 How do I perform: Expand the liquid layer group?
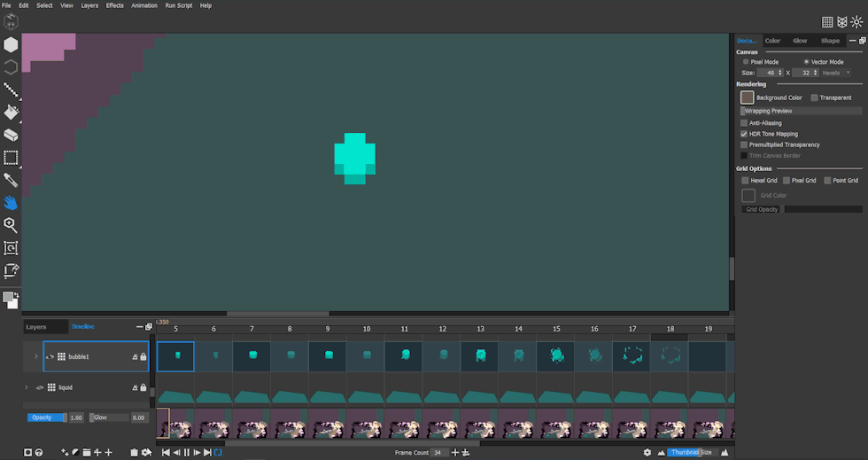(x=27, y=387)
